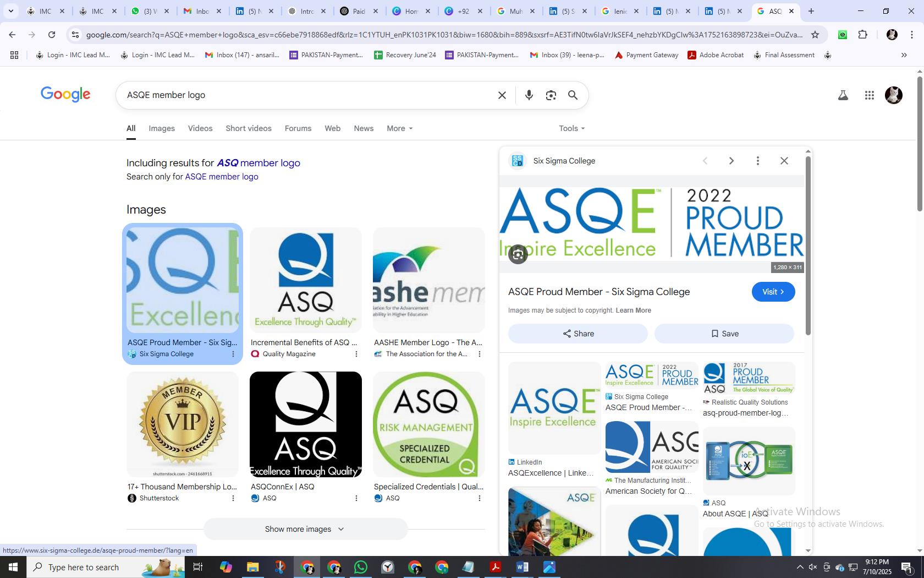Open Search Labs flask icon

pyautogui.click(x=843, y=95)
